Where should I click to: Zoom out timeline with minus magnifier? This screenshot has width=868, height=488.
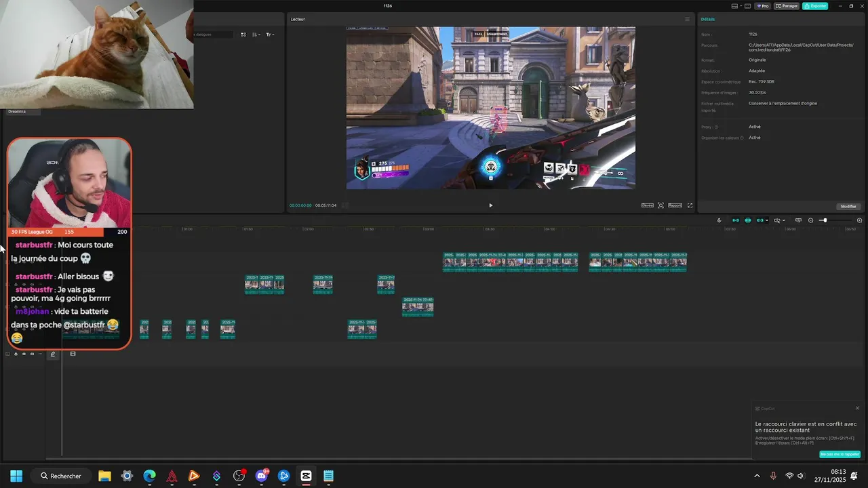[x=810, y=220]
